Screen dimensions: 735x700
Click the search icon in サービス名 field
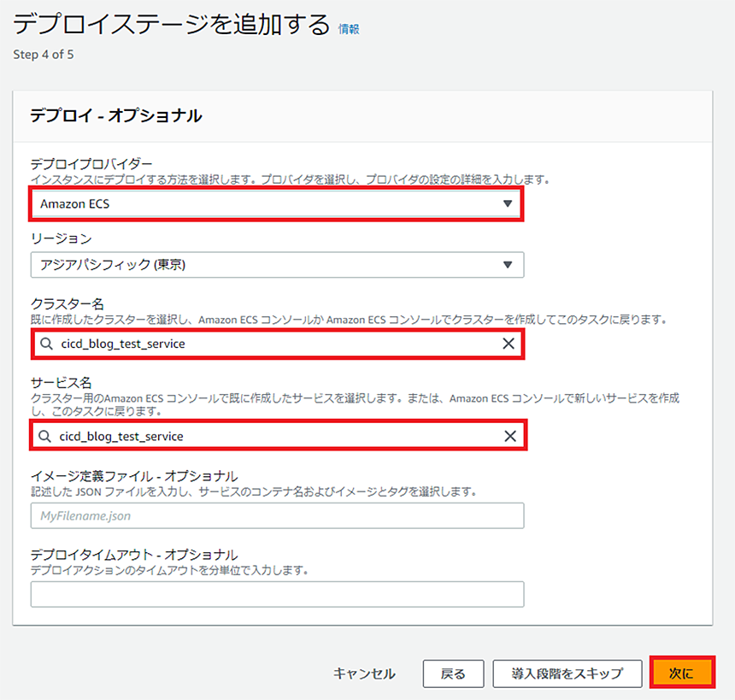[x=44, y=436]
